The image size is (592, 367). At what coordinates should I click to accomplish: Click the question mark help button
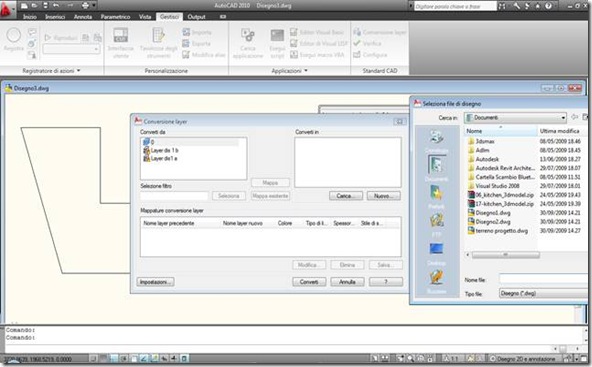point(386,282)
